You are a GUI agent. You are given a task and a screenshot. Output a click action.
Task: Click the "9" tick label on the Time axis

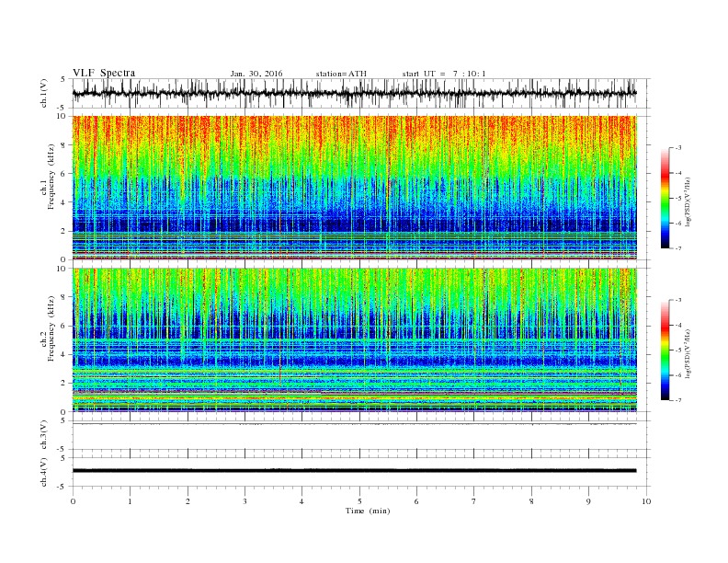click(588, 501)
